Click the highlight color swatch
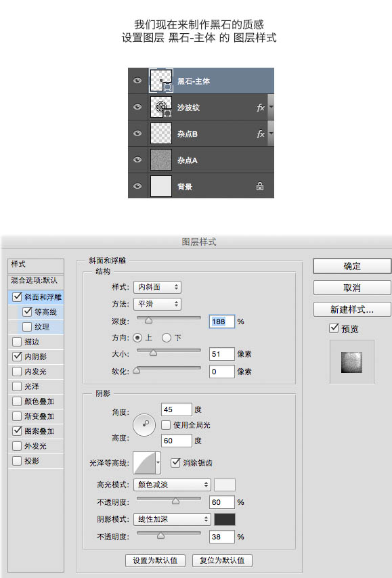The image size is (392, 578). 225,485
